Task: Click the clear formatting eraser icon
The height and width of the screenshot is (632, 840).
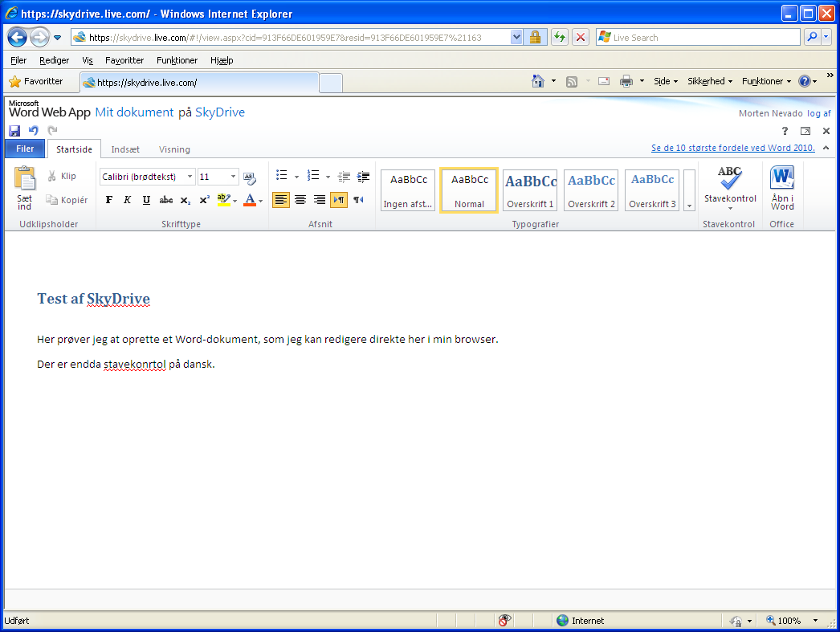Action: pyautogui.click(x=249, y=177)
